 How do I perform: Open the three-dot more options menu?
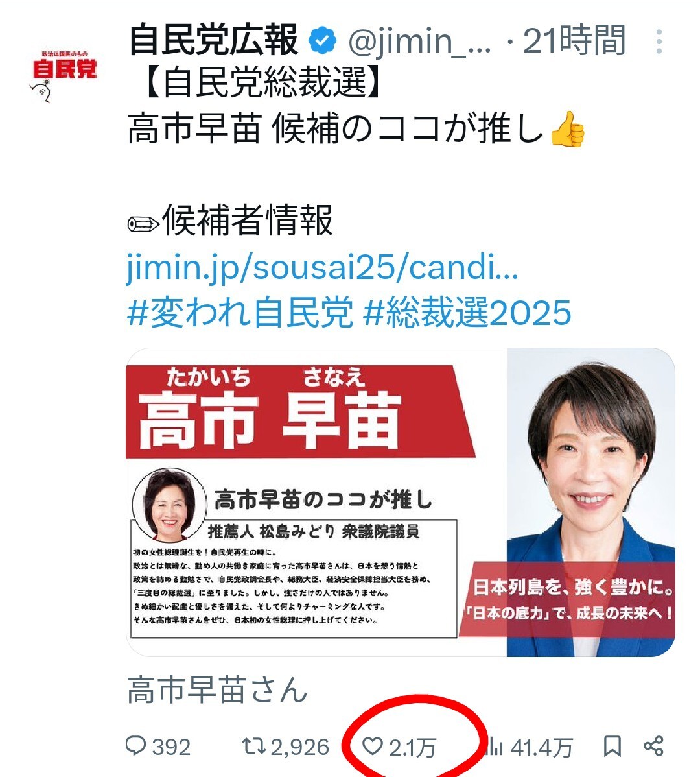(x=659, y=42)
